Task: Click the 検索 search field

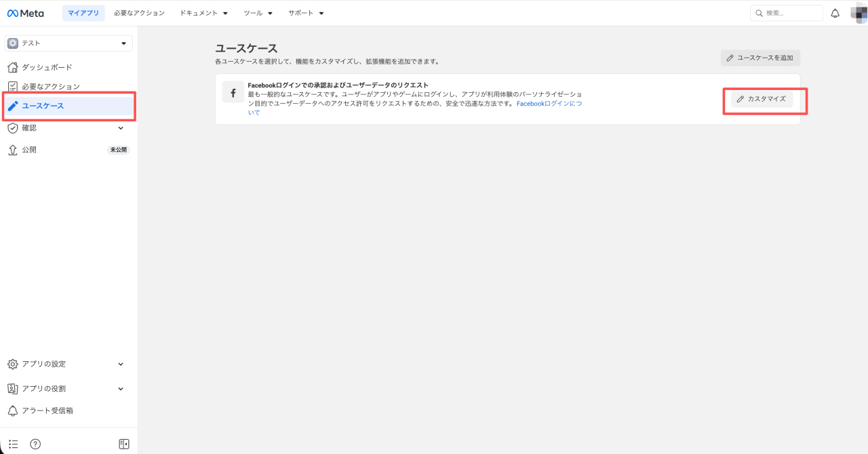Action: pyautogui.click(x=787, y=13)
